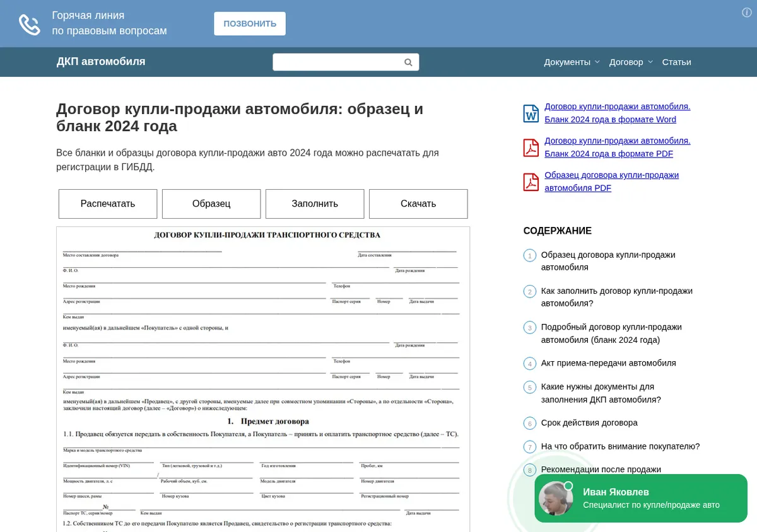Open the Статьи menu item
The height and width of the screenshot is (532, 757).
[677, 62]
